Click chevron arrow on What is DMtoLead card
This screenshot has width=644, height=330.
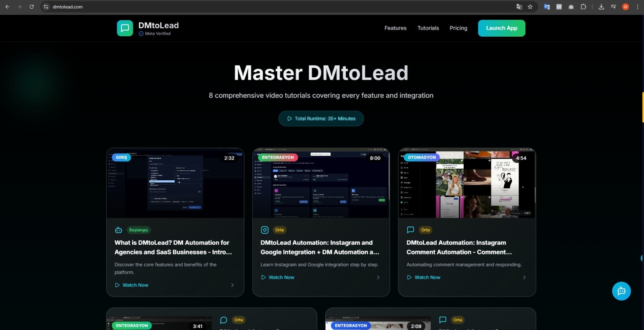tap(232, 285)
